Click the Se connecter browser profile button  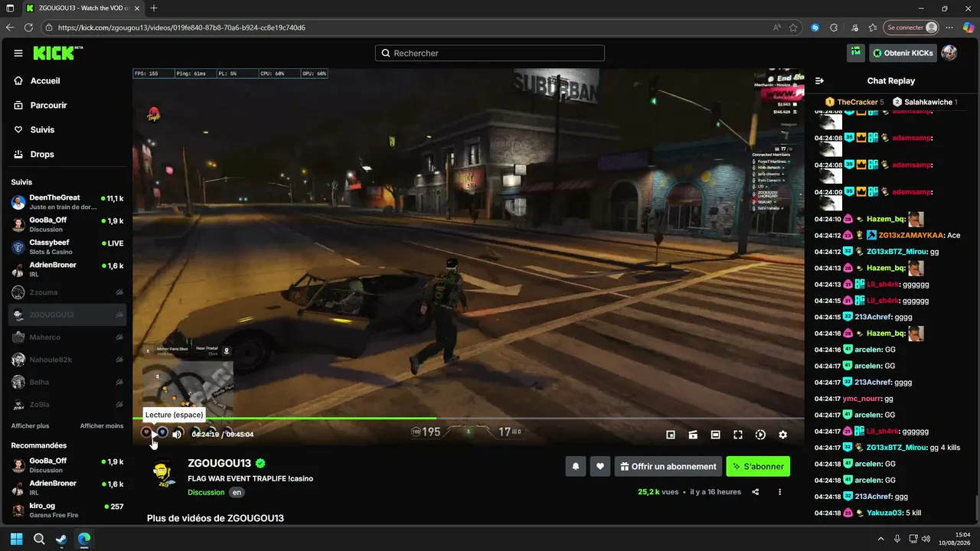tap(910, 28)
